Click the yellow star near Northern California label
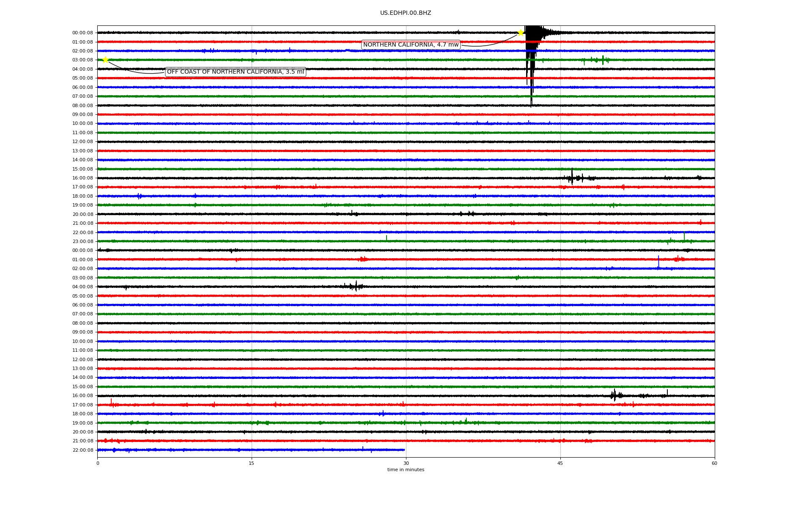 [521, 33]
